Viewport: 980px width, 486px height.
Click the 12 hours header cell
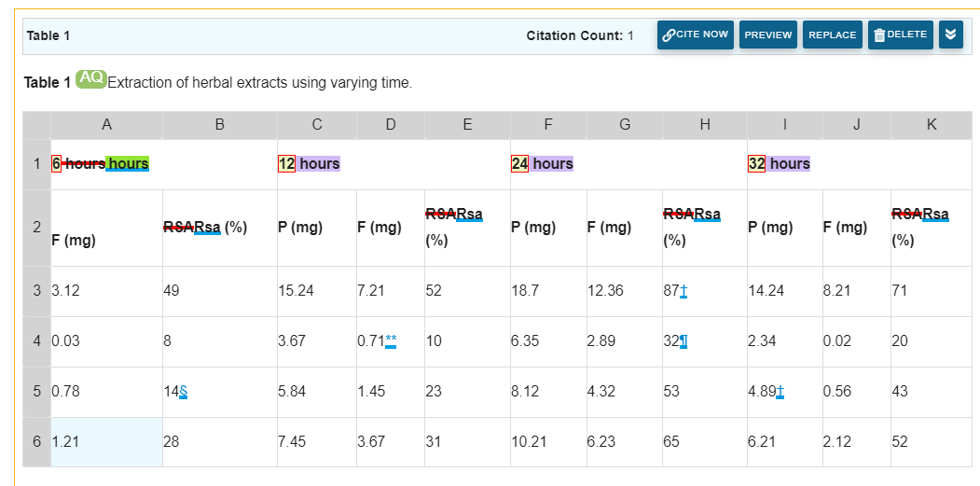393,164
